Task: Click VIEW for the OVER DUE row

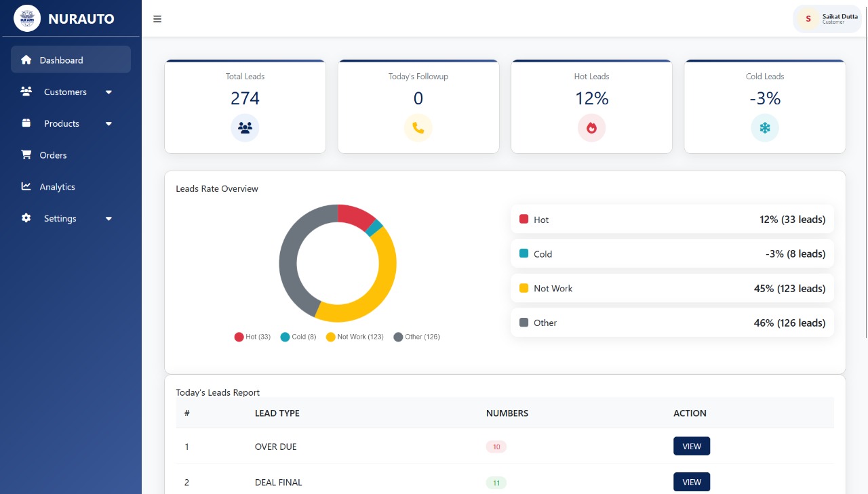Action: tap(692, 446)
